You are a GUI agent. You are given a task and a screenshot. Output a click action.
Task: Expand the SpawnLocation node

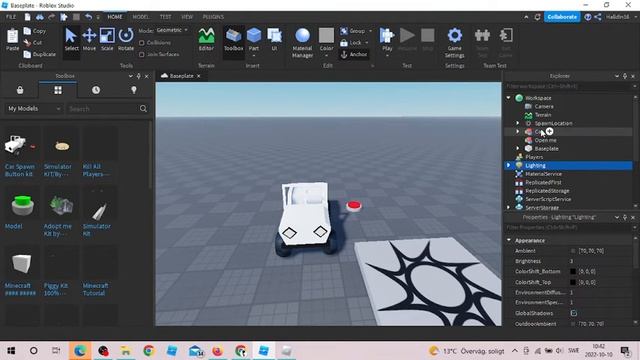tap(518, 123)
